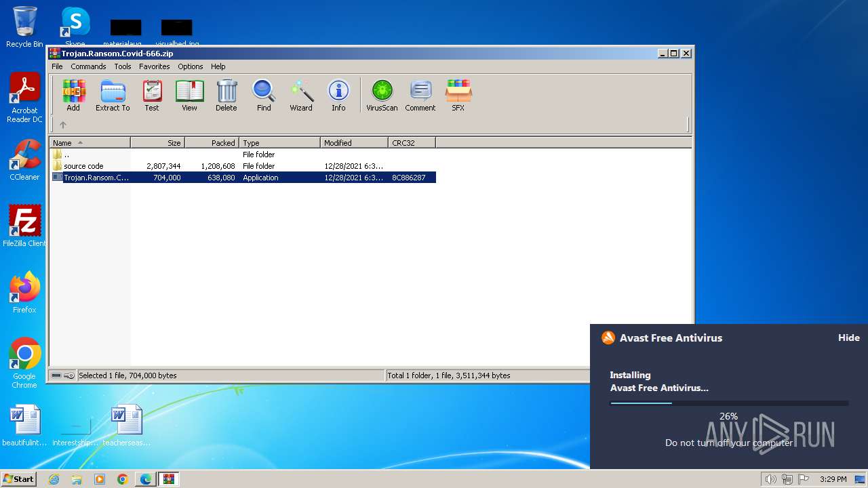Click the Delete trash can icon
Screen dimensions: 868x488
coord(226,95)
